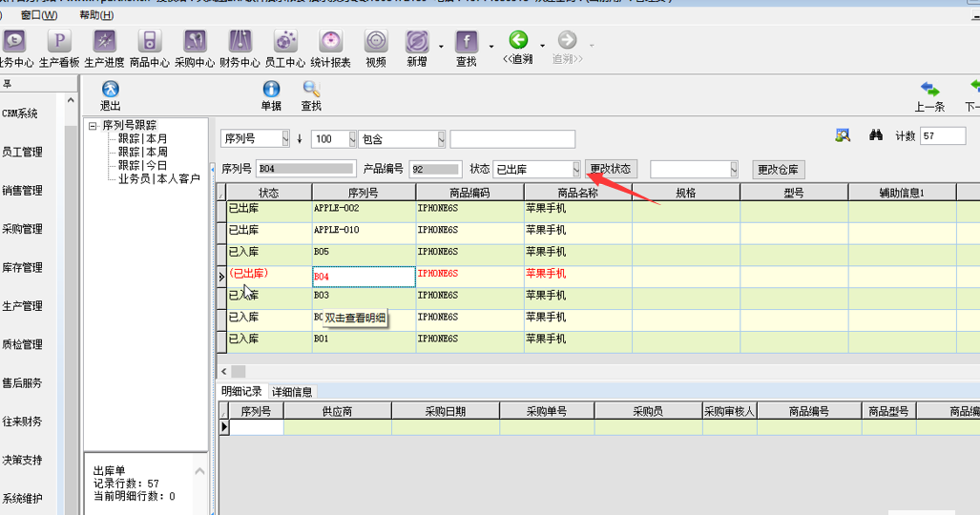Select 跟踪|本周 tree item
980x515 pixels.
click(x=142, y=152)
